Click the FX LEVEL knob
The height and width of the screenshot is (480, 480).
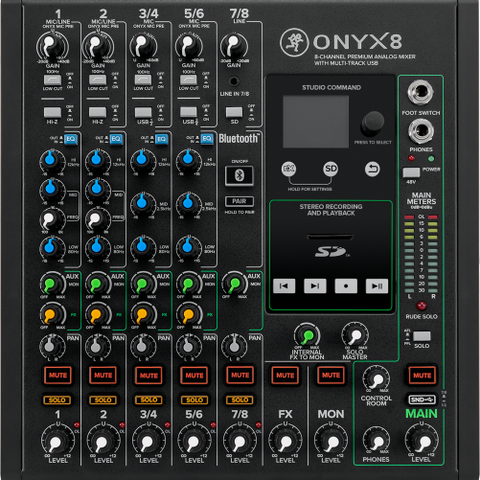285,442
